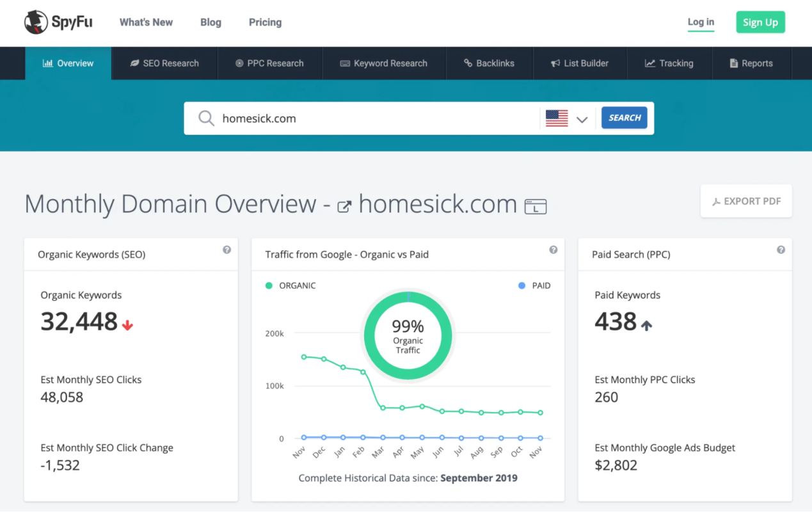Image resolution: width=812 pixels, height=512 pixels.
Task: Toggle the PAID legend dot
Action: (522, 285)
